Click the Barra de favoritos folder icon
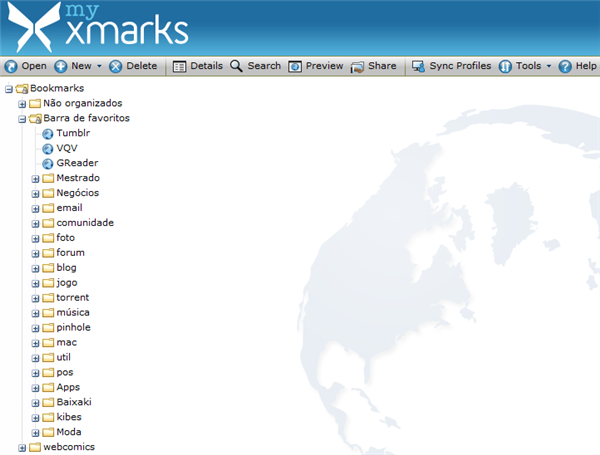Viewport: 600px width, 455px height. 35,119
